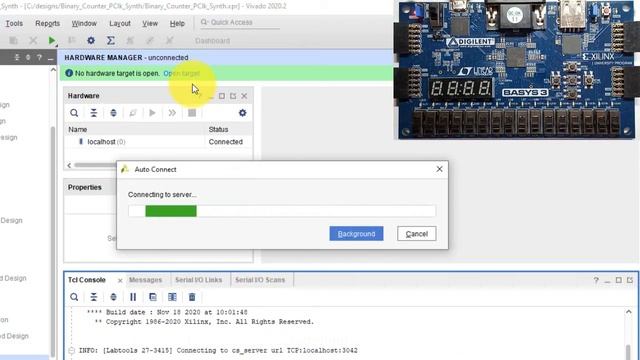Open Tcl Console help question mark

coord(596,280)
